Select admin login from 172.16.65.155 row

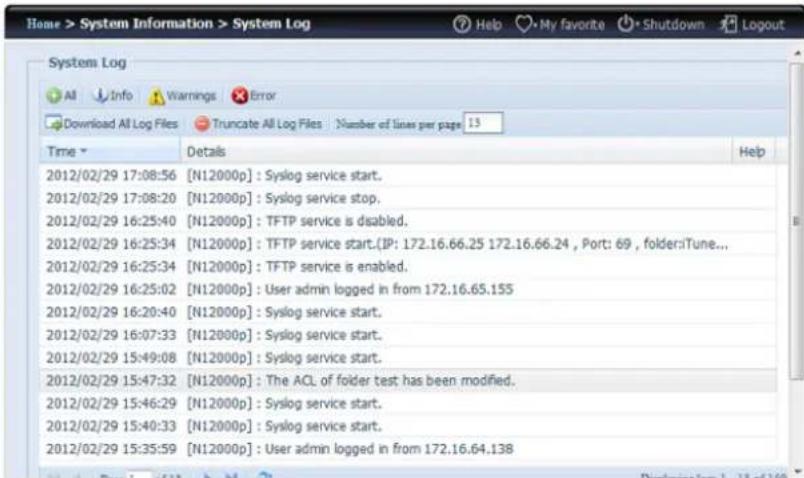408,289
